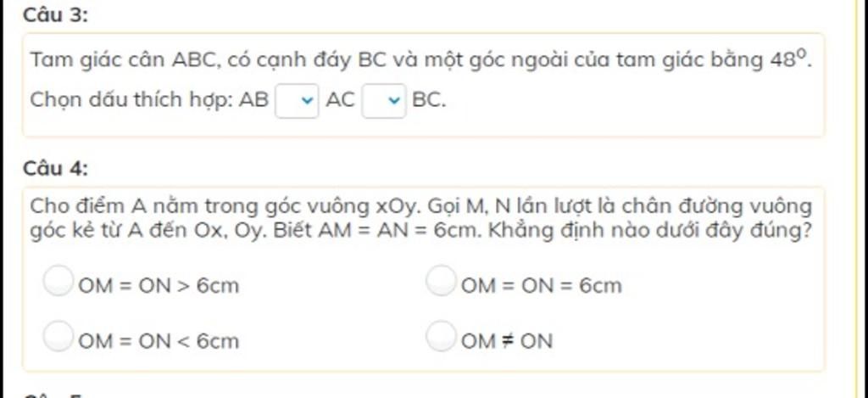Image resolution: width=868 pixels, height=398 pixels.
Task: Click the chevron arrow right after AB
Action: click(306, 101)
